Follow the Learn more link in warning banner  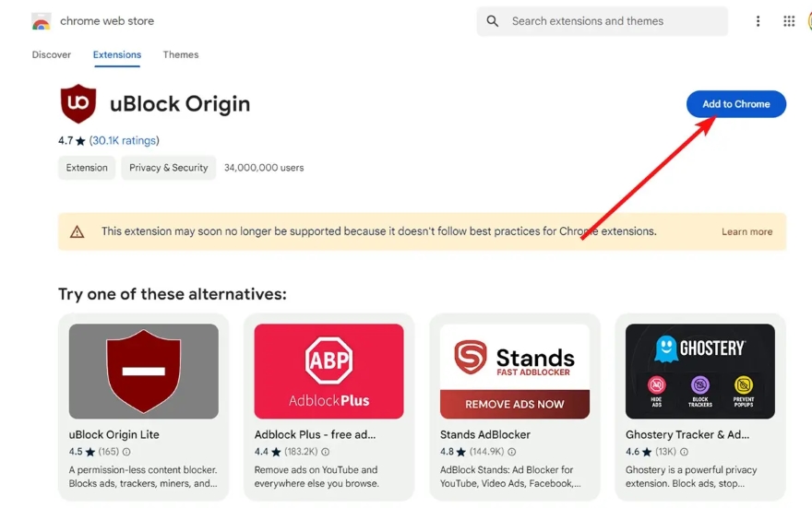[746, 232]
